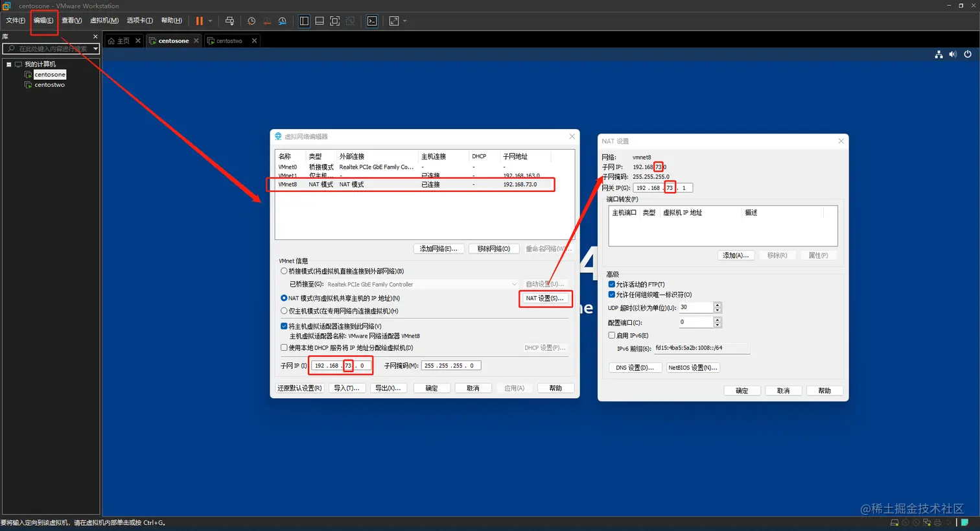Click 添加(A)... in port forwarding
This screenshot has width=980, height=531.
pos(736,255)
